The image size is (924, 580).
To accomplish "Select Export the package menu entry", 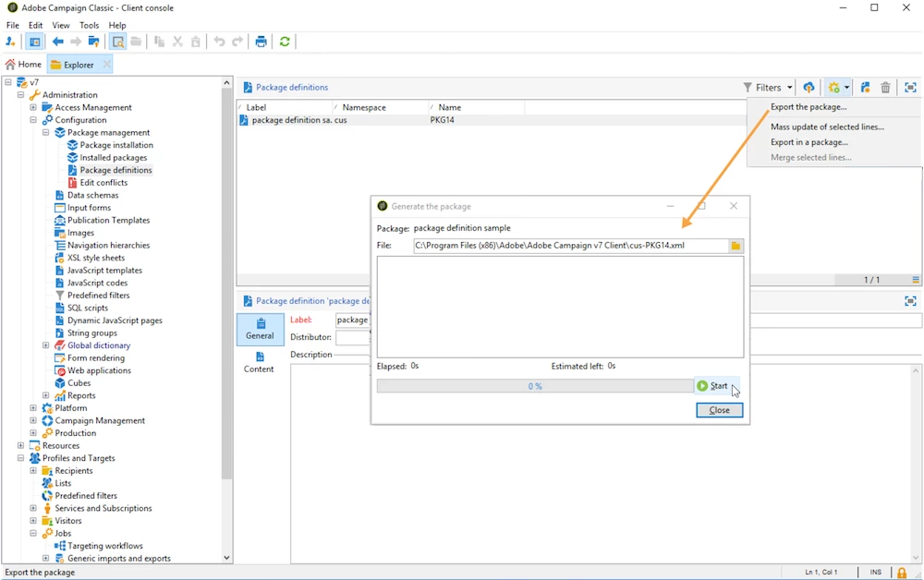I will [x=808, y=106].
